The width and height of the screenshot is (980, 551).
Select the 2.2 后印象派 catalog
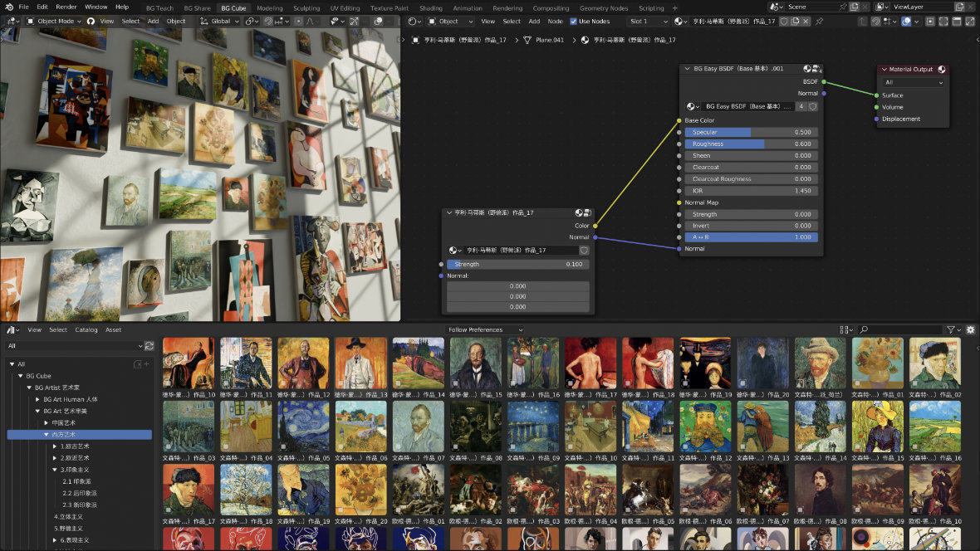pos(80,493)
